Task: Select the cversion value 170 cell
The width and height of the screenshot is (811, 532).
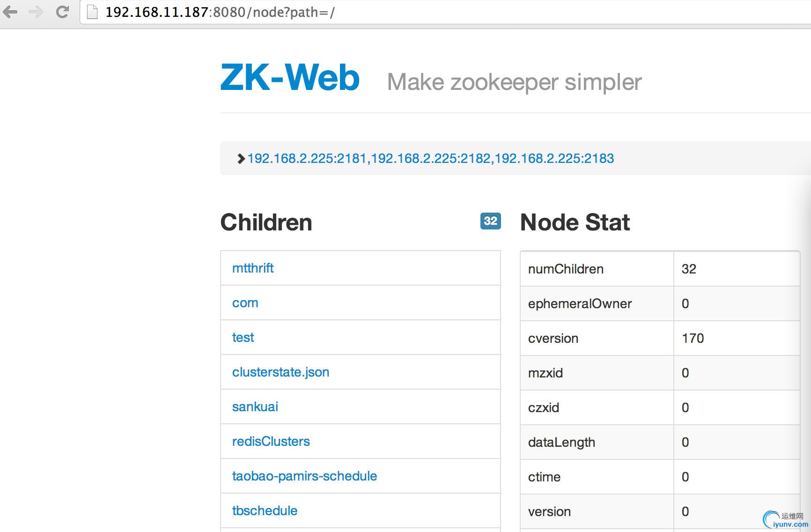Action: pos(737,338)
